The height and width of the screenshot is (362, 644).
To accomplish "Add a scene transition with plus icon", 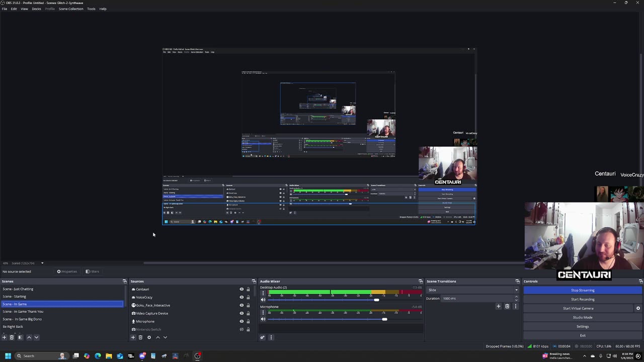I will tap(499, 306).
